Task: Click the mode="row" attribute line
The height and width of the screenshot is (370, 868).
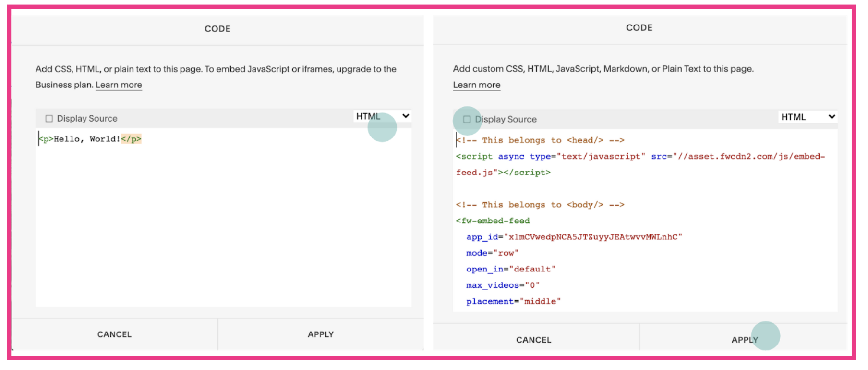Action: pyautogui.click(x=493, y=253)
